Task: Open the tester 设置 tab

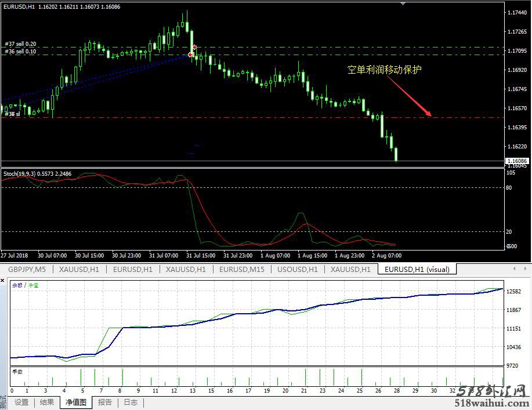Action: pyautogui.click(x=21, y=402)
